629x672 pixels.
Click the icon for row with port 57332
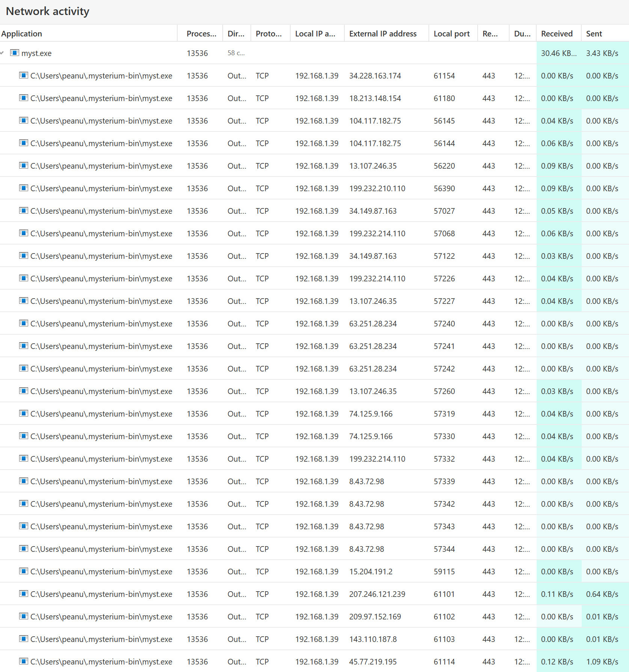coord(23,458)
